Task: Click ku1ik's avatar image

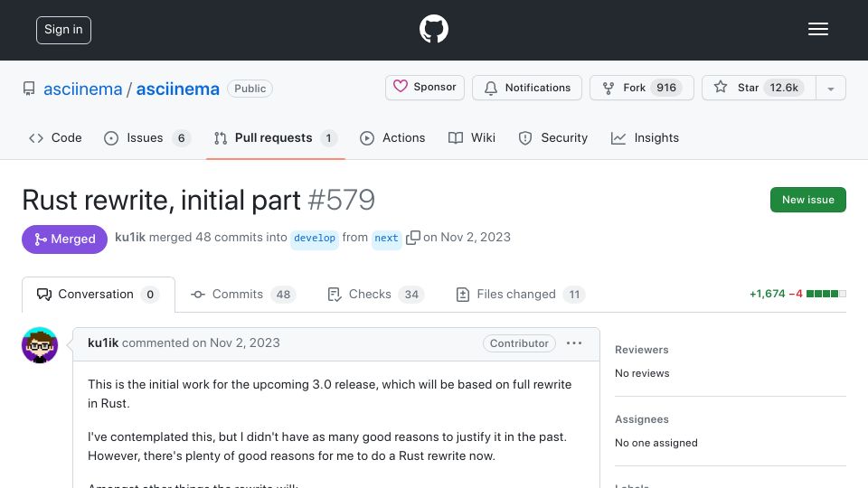Action: click(x=40, y=344)
